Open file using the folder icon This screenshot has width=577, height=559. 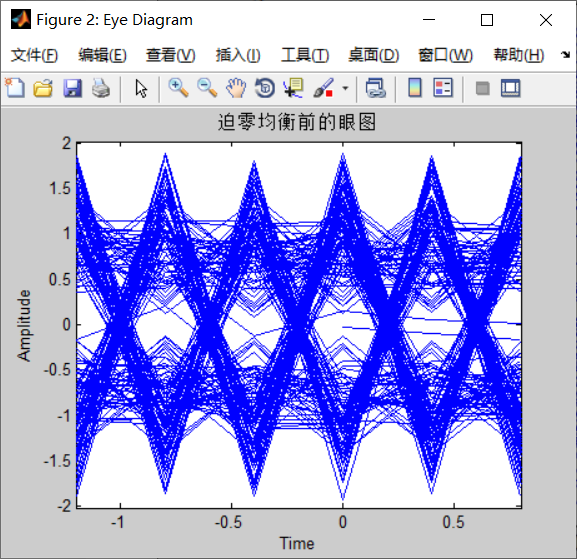point(43,88)
